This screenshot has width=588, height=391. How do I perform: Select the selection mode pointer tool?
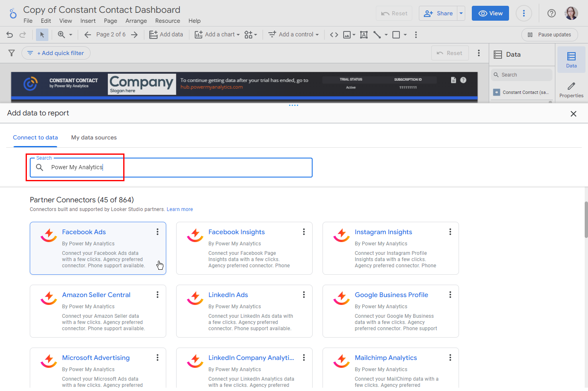tap(42, 35)
